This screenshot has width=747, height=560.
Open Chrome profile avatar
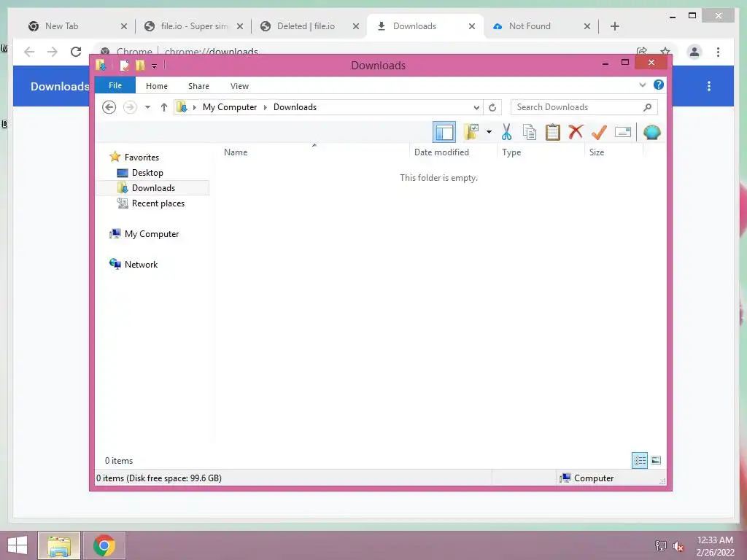pyautogui.click(x=694, y=52)
